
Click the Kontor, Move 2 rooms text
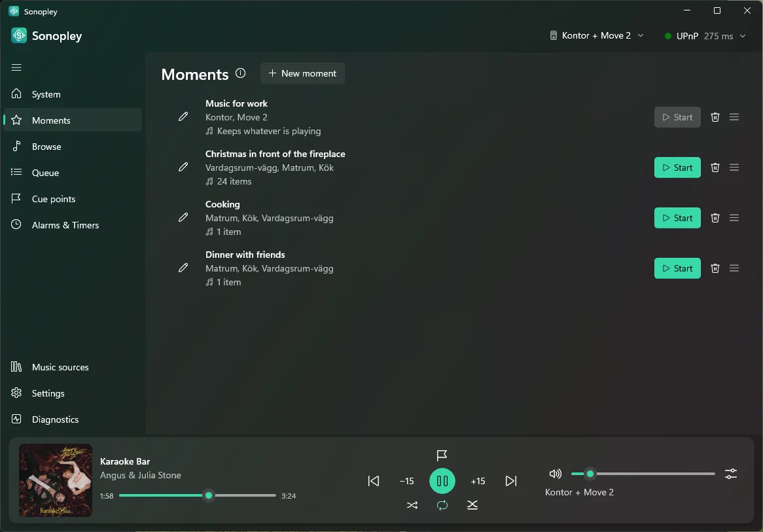pos(236,117)
